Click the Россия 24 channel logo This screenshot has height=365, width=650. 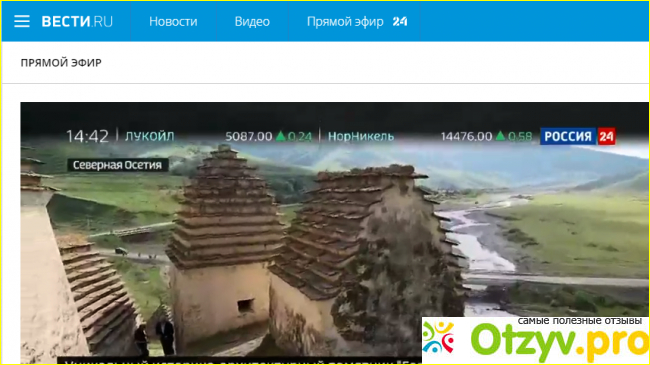(x=577, y=136)
